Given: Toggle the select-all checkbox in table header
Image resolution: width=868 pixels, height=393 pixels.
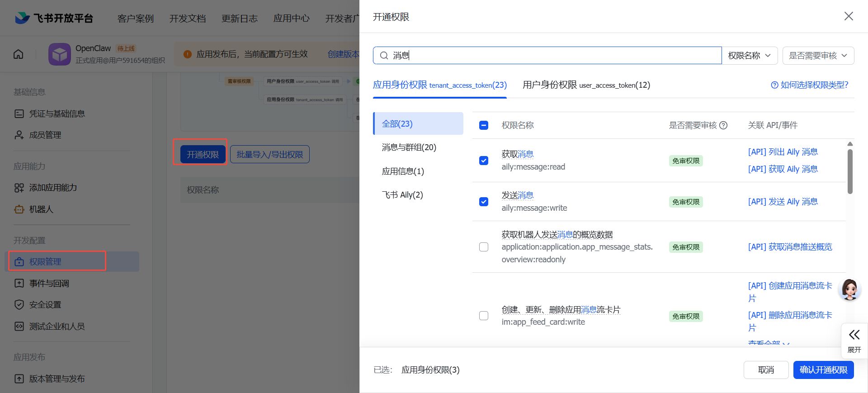Looking at the screenshot, I should [484, 125].
